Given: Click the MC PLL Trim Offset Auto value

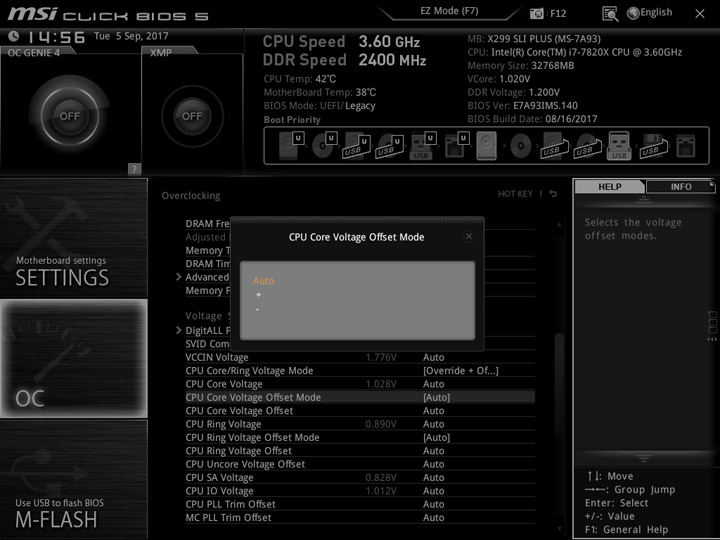Looking at the screenshot, I should [x=433, y=517].
